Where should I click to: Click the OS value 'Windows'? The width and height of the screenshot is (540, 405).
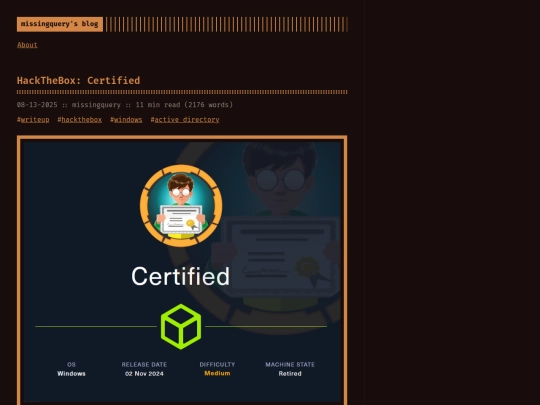(71, 374)
